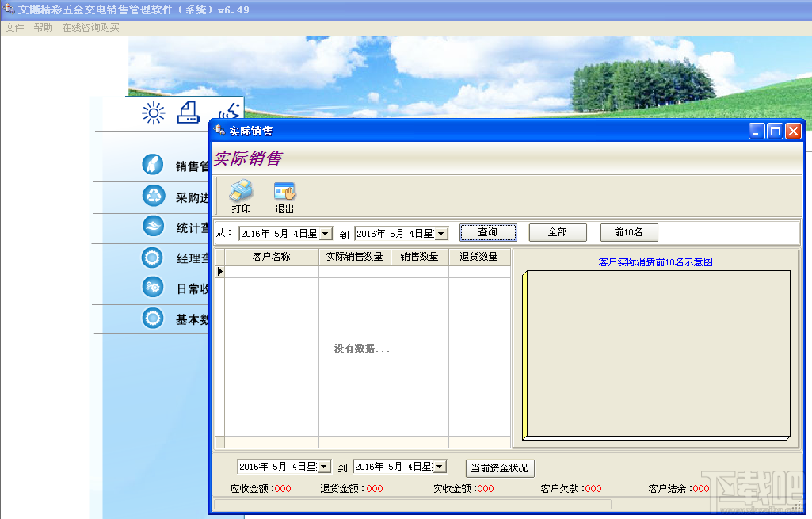
Task: Click app icon in main window title bar
Action: [8, 9]
